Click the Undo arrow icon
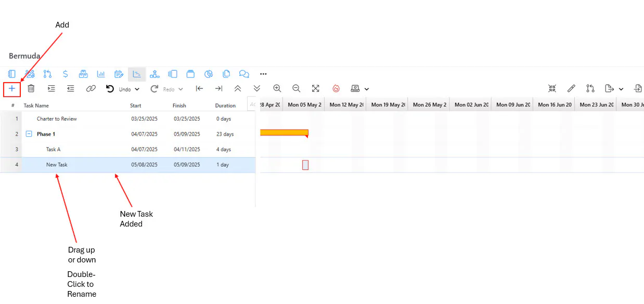This screenshot has height=304, width=644. [x=110, y=89]
